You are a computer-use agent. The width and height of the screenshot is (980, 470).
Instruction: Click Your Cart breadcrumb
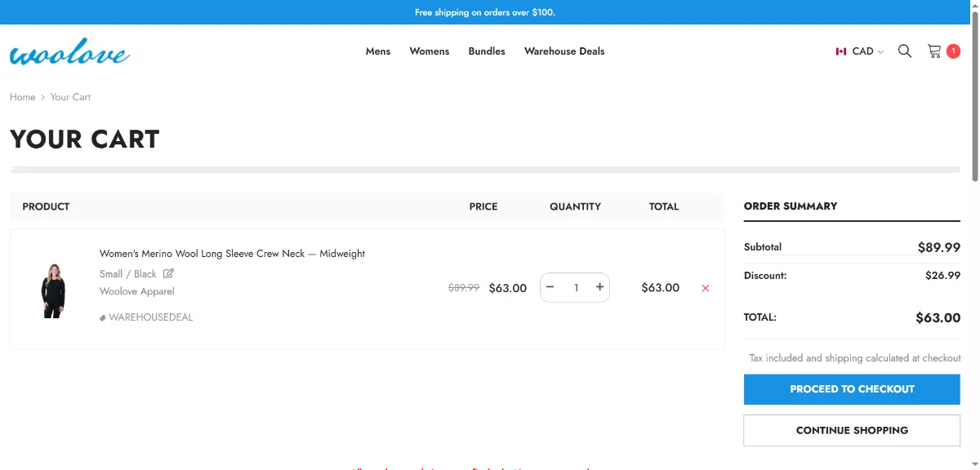[x=70, y=97]
